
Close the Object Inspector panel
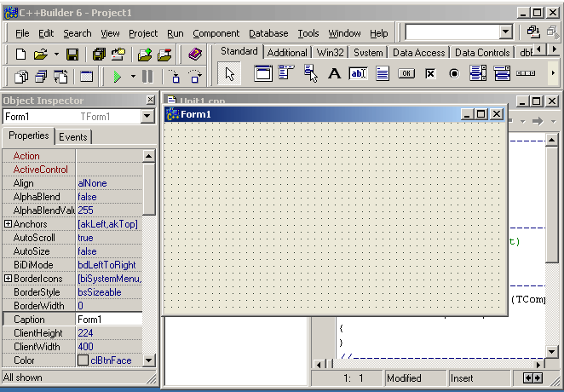[151, 100]
